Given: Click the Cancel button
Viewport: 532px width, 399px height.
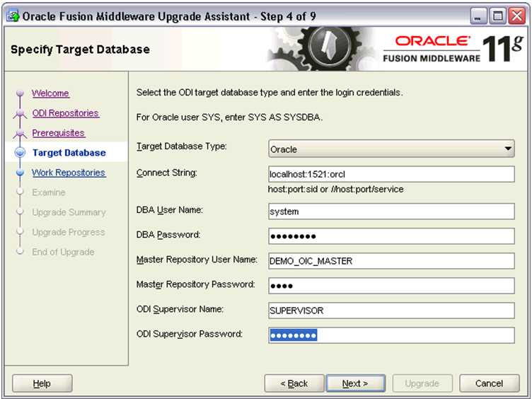Looking at the screenshot, I should [489, 383].
